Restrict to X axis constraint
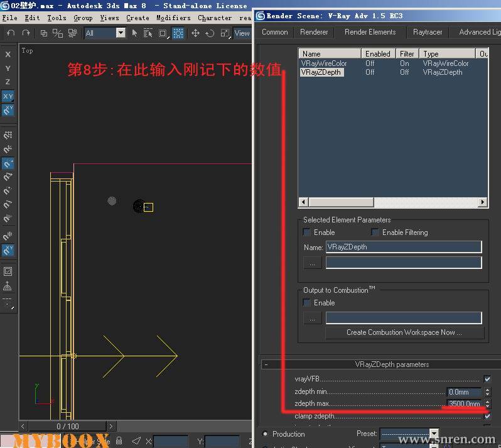 [8, 55]
